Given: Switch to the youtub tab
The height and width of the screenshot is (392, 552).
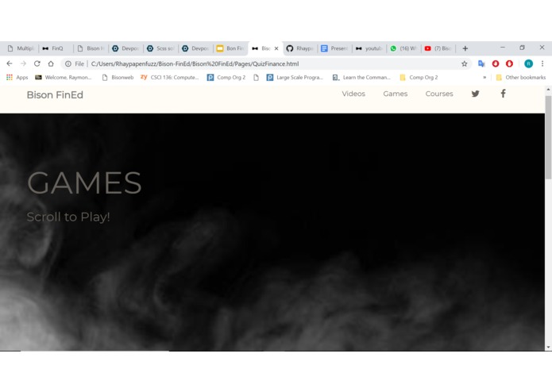Looking at the screenshot, I should pos(369,48).
